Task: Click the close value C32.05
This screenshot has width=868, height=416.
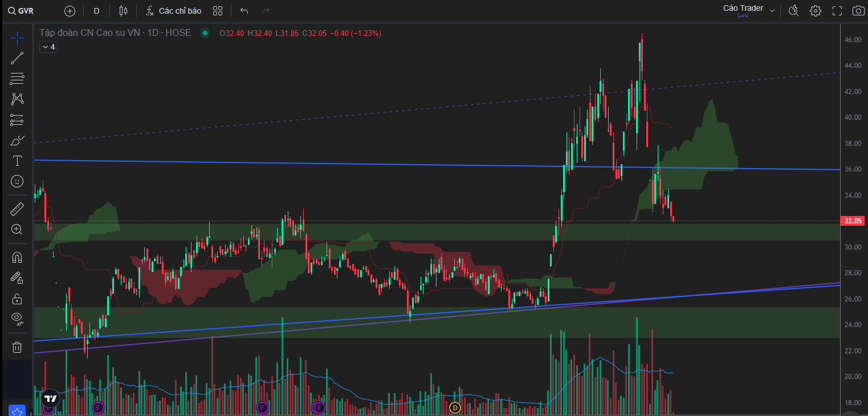Action: (x=315, y=33)
